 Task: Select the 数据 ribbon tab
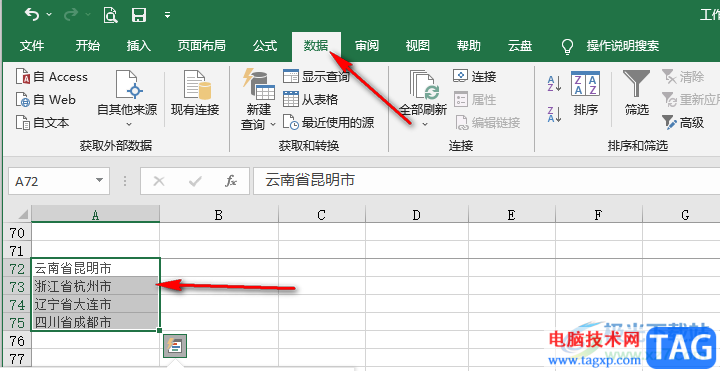[x=316, y=46]
